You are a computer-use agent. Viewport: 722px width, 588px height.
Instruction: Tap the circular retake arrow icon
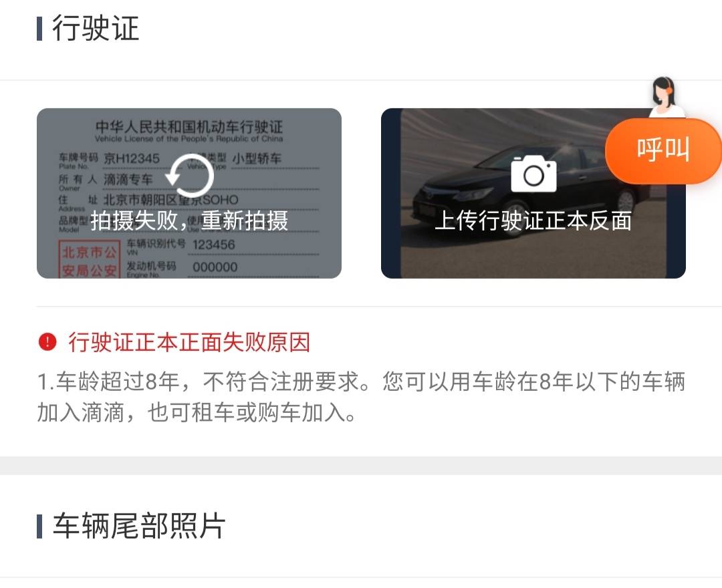pyautogui.click(x=189, y=176)
